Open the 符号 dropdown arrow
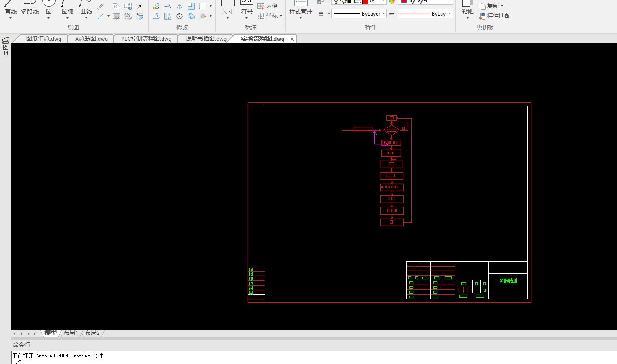Image resolution: width=617 pixels, height=364 pixels. (x=247, y=18)
